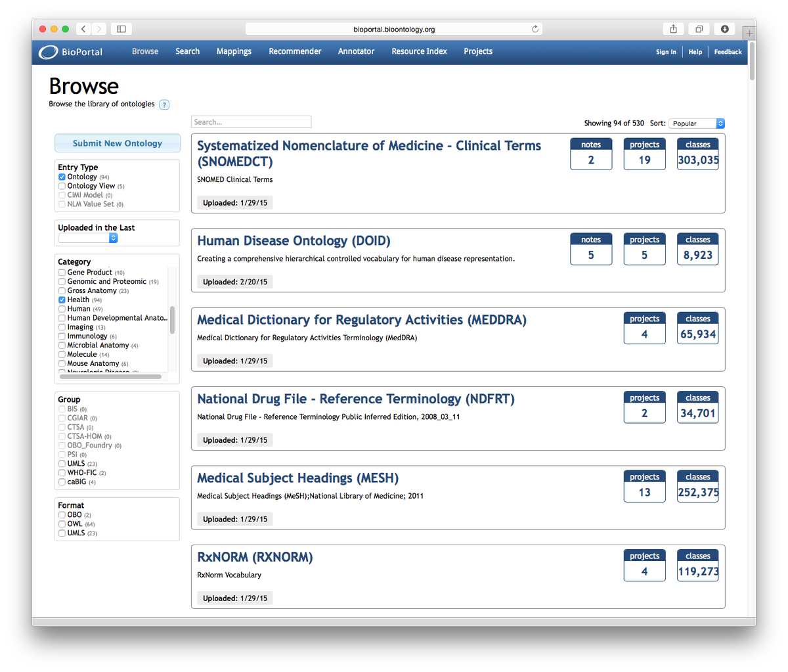788x672 pixels.
Task: Filter by UMLS format checkbox
Action: pos(62,534)
